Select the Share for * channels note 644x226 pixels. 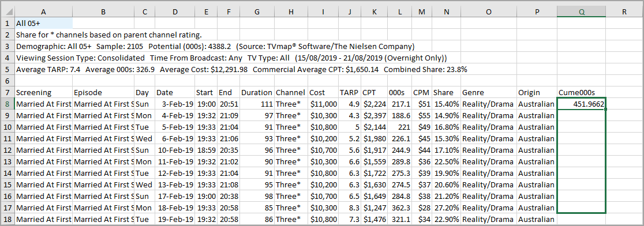click(109, 35)
